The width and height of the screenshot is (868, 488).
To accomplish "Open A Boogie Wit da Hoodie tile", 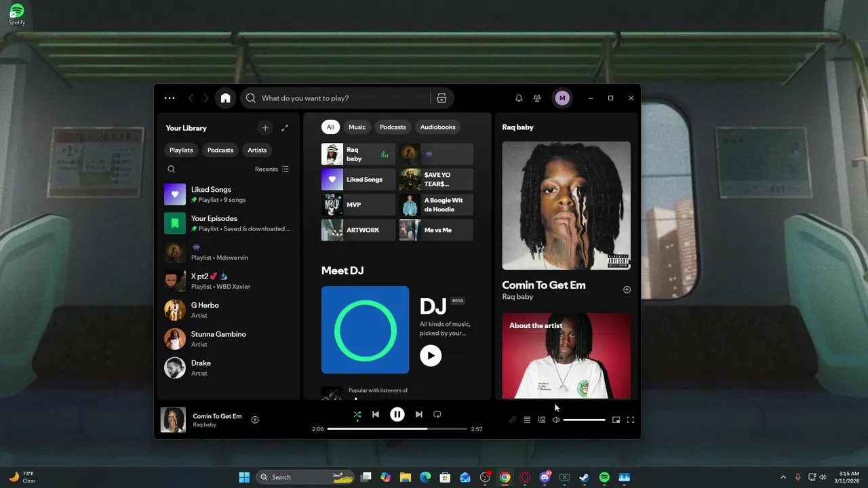I will [436, 205].
